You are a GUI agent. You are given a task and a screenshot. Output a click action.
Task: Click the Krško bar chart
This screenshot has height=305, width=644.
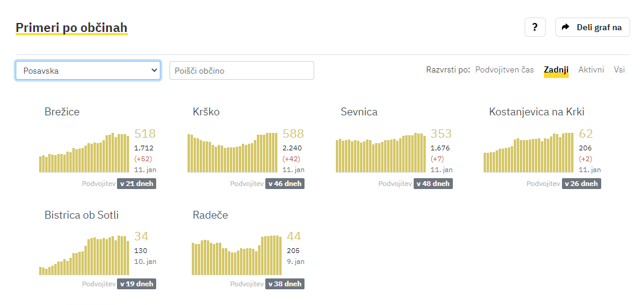tap(233, 152)
